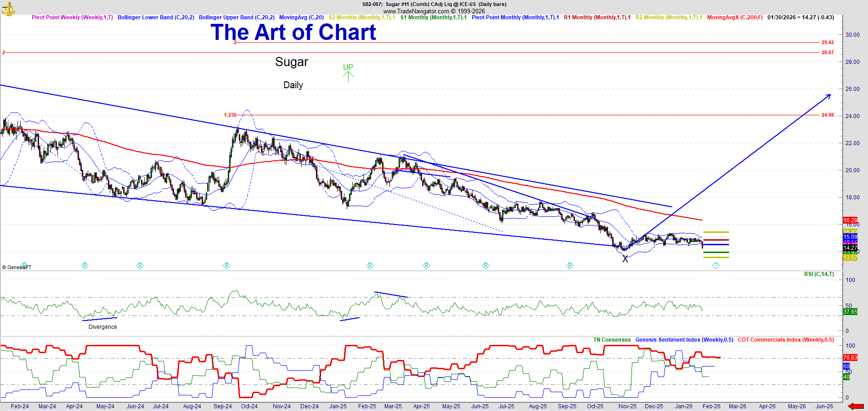Select the X mark at the price low

625,259
